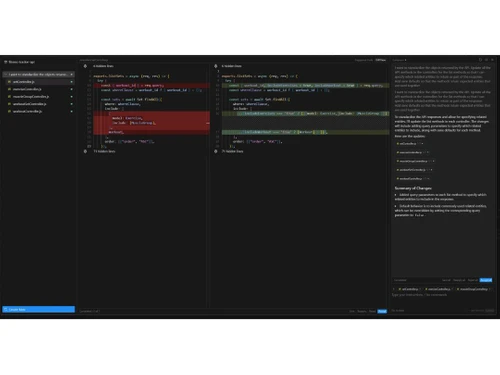Open muscleGroupController.js chip in chat response
This screenshot has height=375, width=500.
pyautogui.click(x=415, y=161)
